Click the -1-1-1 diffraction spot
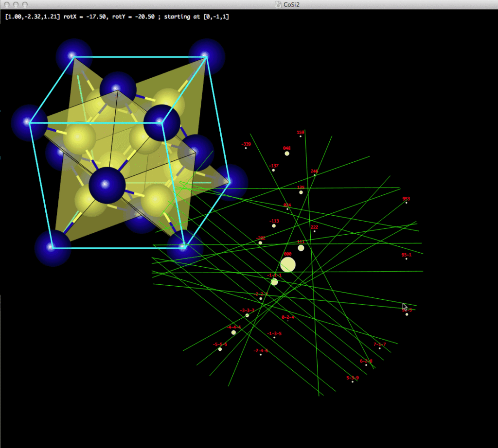Image resolution: width=498 pixels, height=448 pixels. [x=274, y=282]
